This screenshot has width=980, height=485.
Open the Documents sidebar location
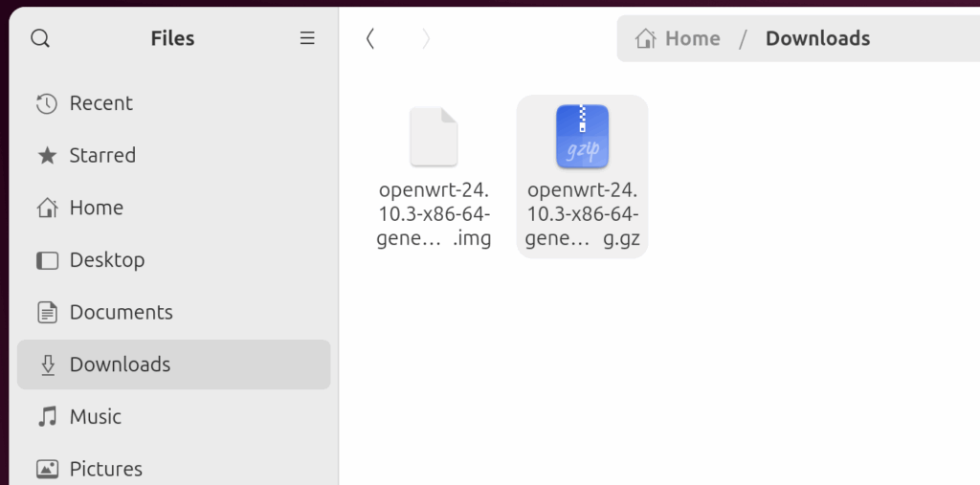(x=121, y=312)
